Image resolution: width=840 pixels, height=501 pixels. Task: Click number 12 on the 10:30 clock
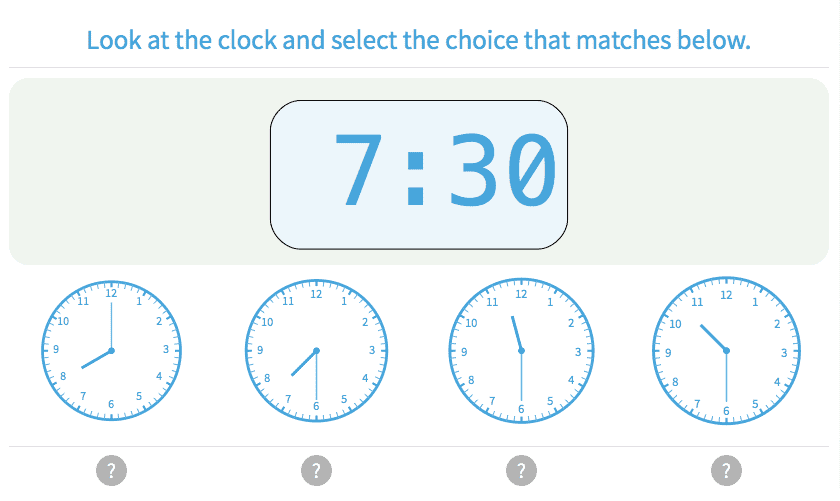[x=726, y=295]
